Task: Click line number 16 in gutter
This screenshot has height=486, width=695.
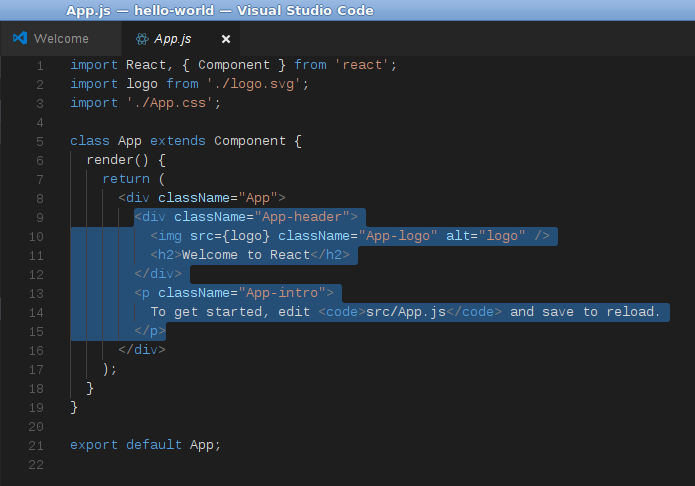Action: coord(36,350)
